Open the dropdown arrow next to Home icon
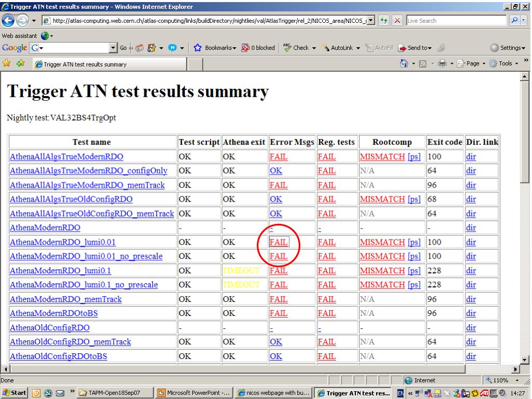This screenshot has height=399, width=532. point(413,63)
